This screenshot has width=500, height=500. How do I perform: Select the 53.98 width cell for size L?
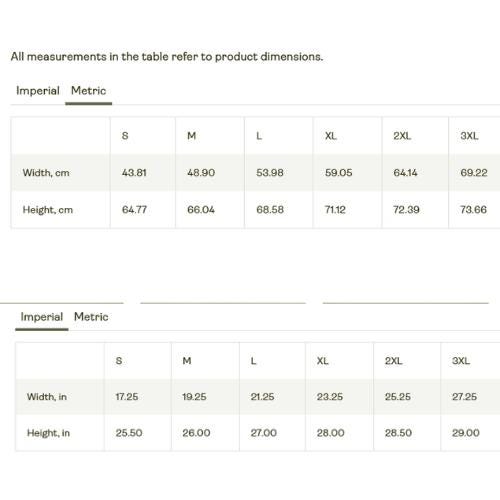(x=270, y=173)
